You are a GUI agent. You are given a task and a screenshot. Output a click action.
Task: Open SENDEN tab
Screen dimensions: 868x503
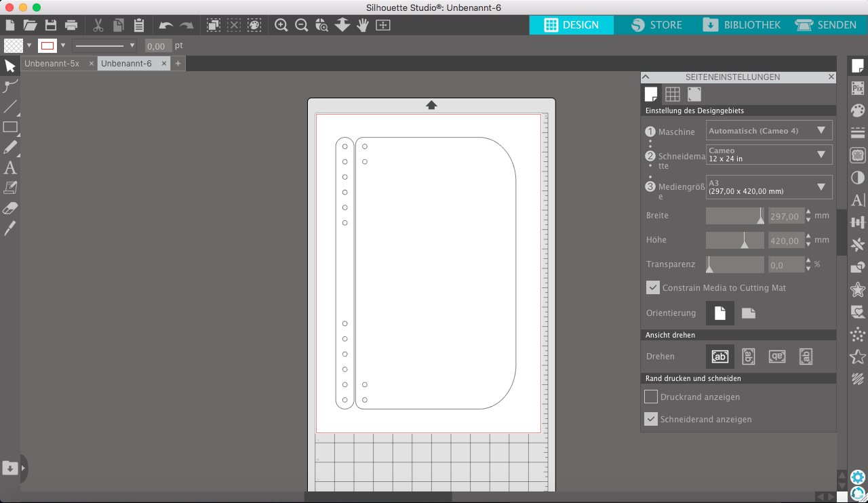(x=826, y=25)
